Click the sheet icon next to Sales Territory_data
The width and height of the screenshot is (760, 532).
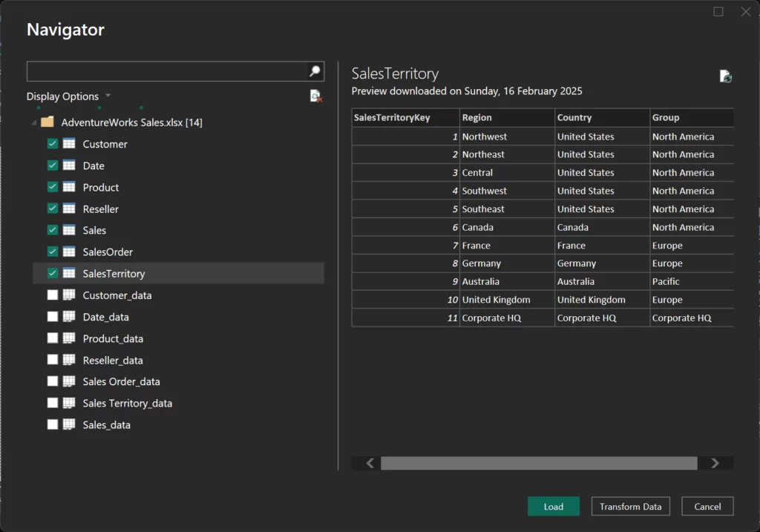tap(69, 403)
